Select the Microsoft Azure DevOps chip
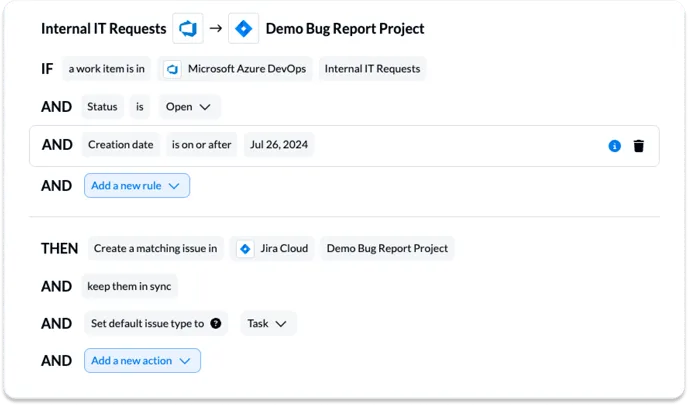 [x=235, y=69]
